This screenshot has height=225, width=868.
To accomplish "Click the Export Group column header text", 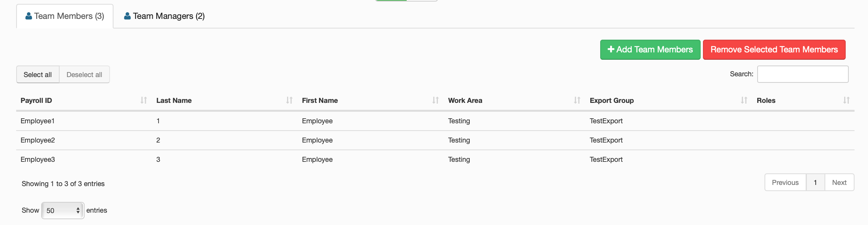I will point(612,101).
